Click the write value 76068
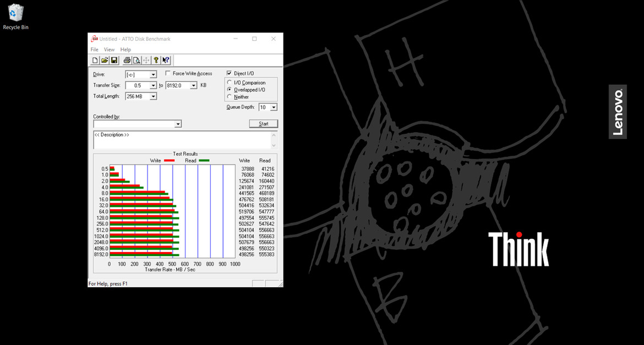This screenshot has height=345, width=644. point(248,175)
